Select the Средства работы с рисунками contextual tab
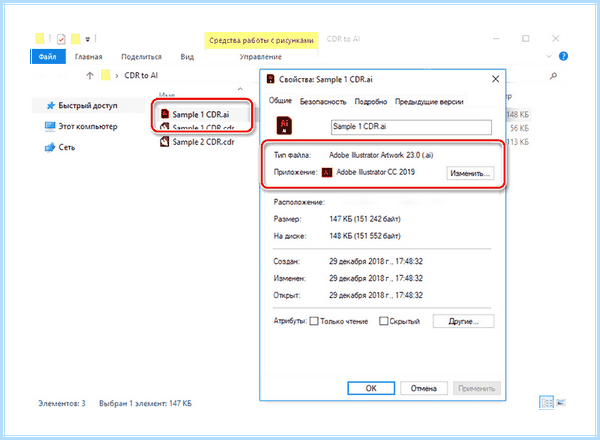The width and height of the screenshot is (600, 440). click(261, 40)
